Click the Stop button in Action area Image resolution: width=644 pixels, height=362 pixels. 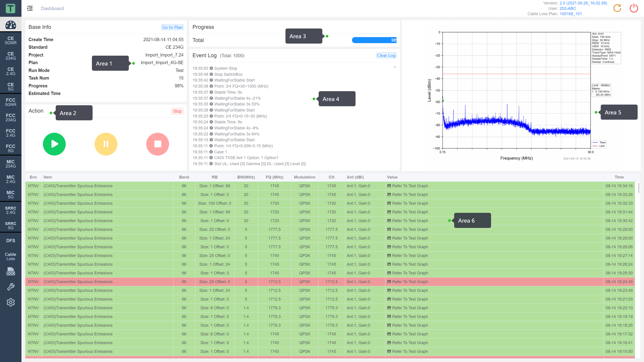point(157,144)
